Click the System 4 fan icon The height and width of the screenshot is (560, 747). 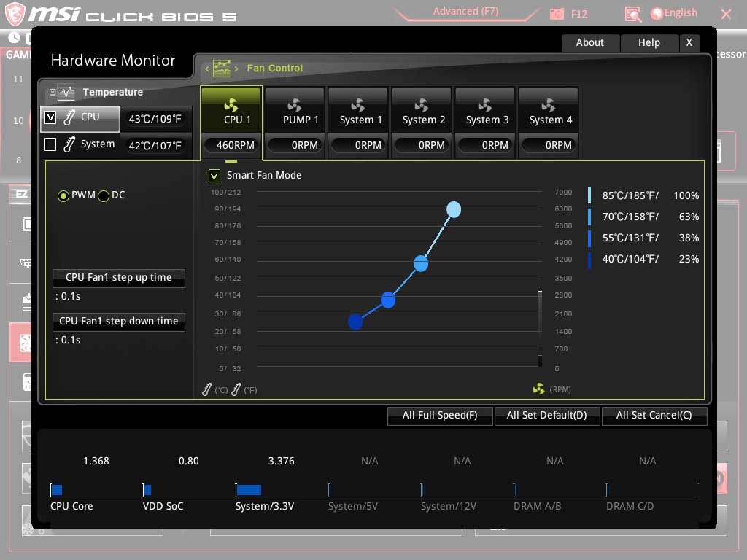click(x=548, y=105)
